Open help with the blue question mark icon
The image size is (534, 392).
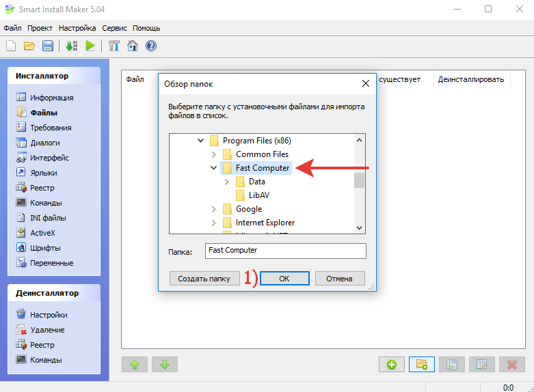click(x=151, y=46)
